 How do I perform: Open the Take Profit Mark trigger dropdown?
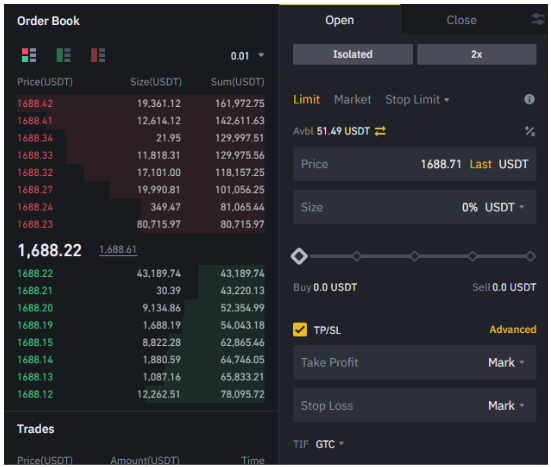click(x=506, y=363)
